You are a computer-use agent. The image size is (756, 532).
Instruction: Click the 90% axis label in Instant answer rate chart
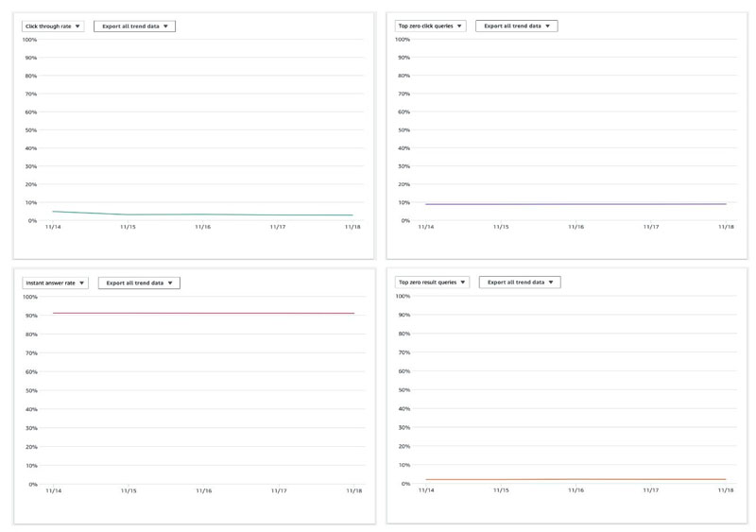click(x=31, y=316)
